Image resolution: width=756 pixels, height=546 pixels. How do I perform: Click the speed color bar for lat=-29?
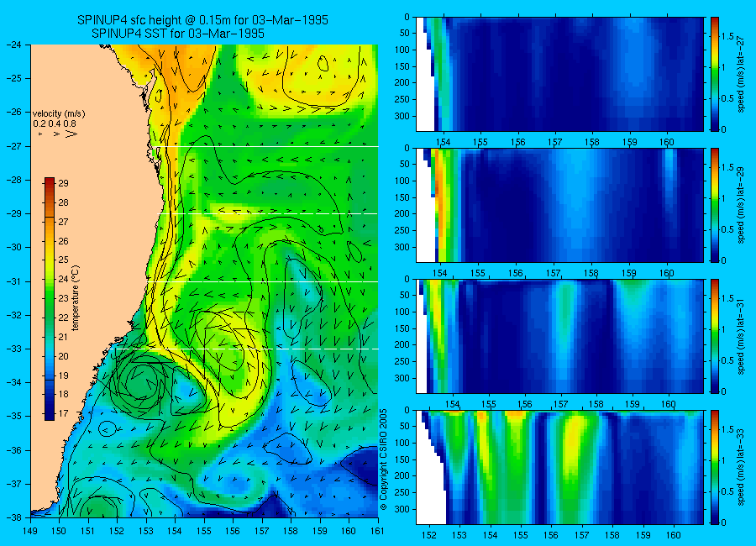pos(715,205)
